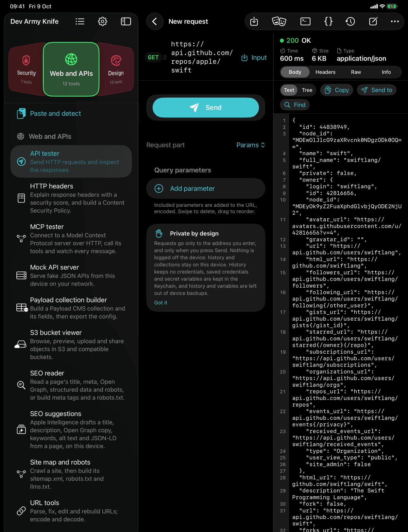Click the Input button beside URL
This screenshot has width=408, height=532.
pyautogui.click(x=254, y=58)
